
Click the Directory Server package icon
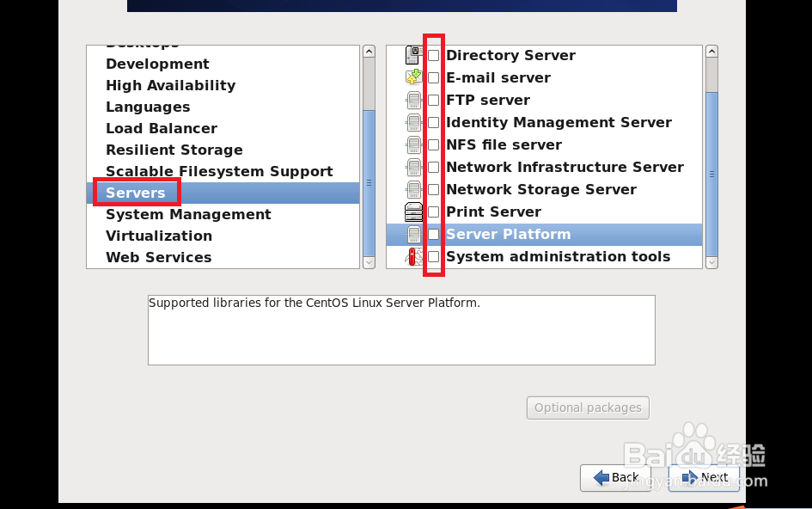[x=413, y=55]
